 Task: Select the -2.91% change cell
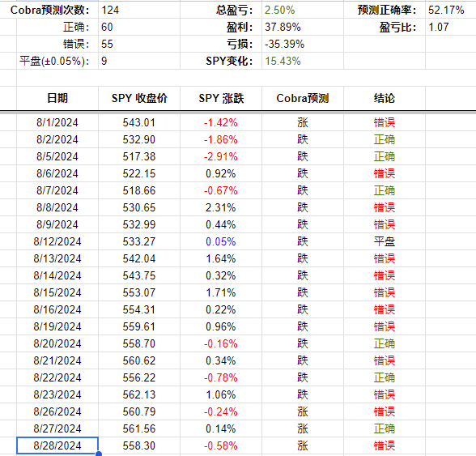tap(221, 156)
